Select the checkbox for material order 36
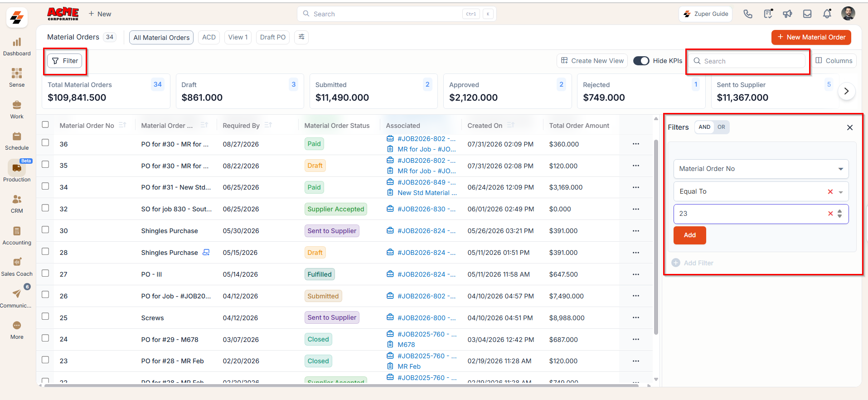The height and width of the screenshot is (400, 868). point(45,143)
